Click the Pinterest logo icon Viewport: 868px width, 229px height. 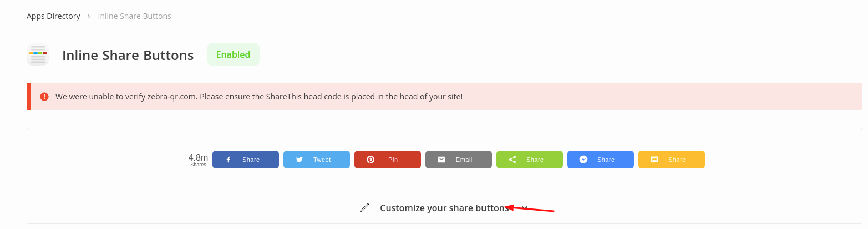[x=370, y=160]
